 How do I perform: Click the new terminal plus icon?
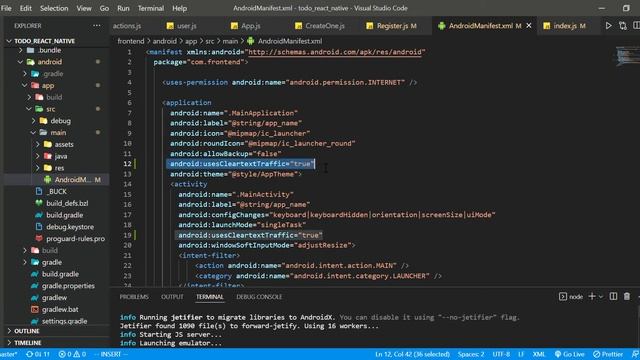point(592,297)
